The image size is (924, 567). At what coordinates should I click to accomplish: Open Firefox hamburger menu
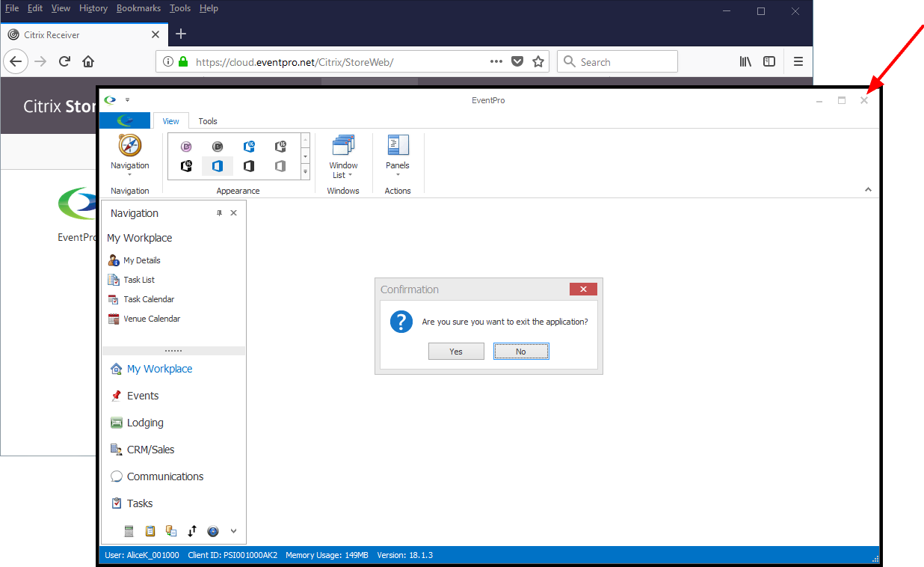coord(798,61)
